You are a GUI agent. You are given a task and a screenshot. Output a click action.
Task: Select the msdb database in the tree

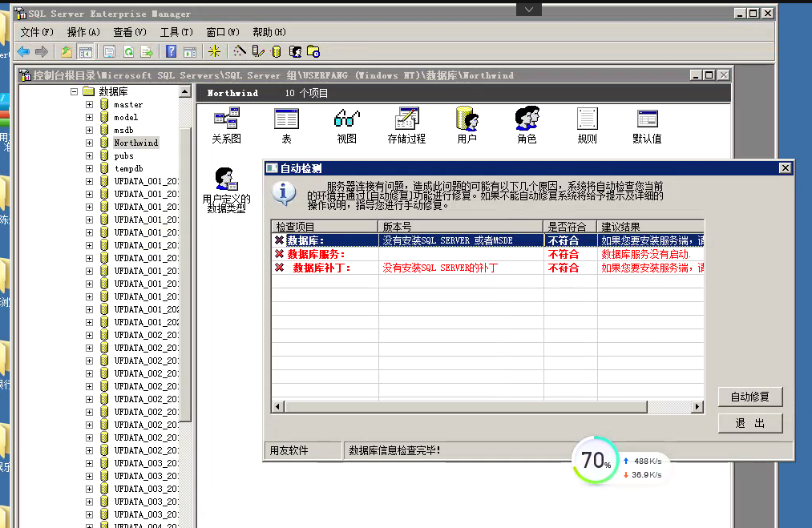(x=123, y=131)
